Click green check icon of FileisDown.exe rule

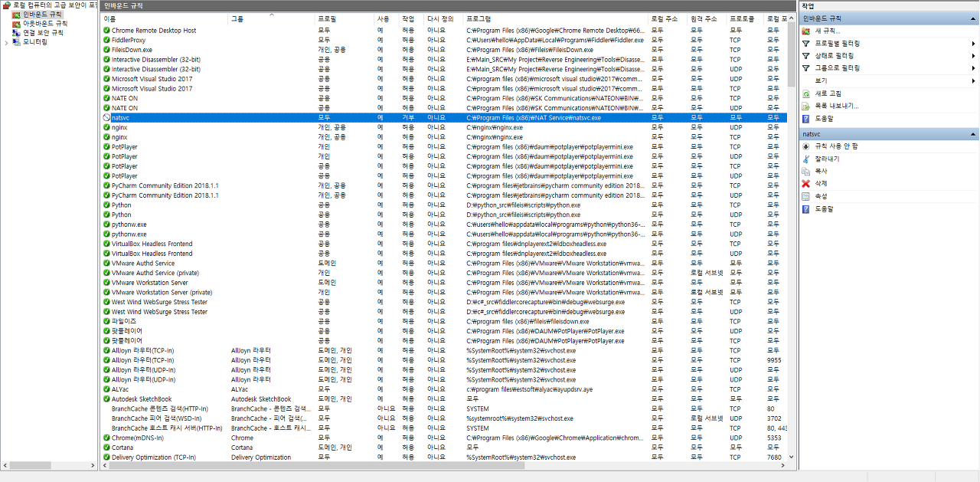coord(106,50)
